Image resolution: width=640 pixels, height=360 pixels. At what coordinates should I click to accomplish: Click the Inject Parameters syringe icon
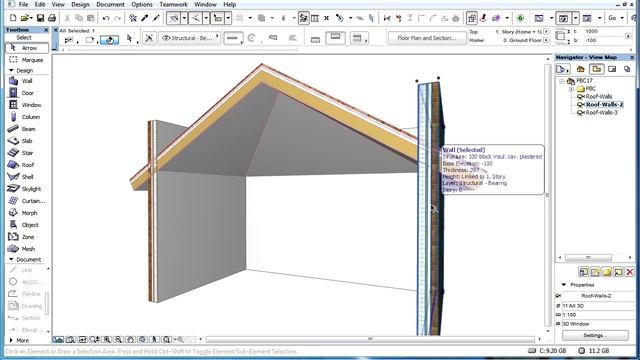(156, 18)
